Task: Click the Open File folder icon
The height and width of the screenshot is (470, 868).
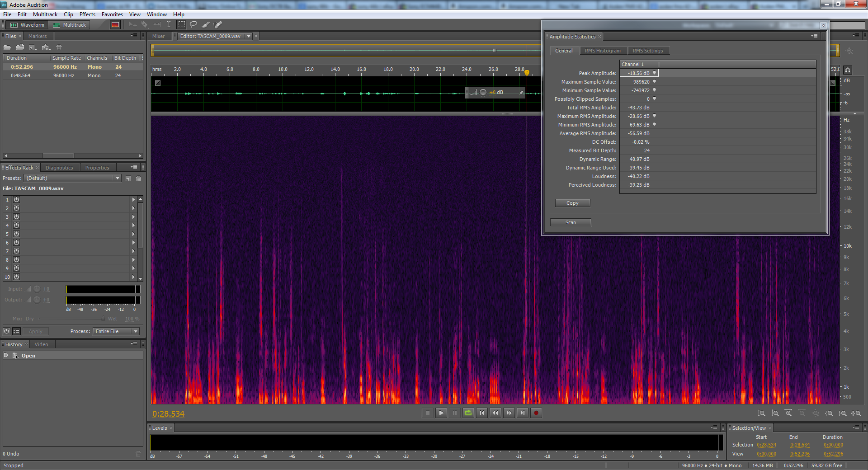Action: pos(7,47)
